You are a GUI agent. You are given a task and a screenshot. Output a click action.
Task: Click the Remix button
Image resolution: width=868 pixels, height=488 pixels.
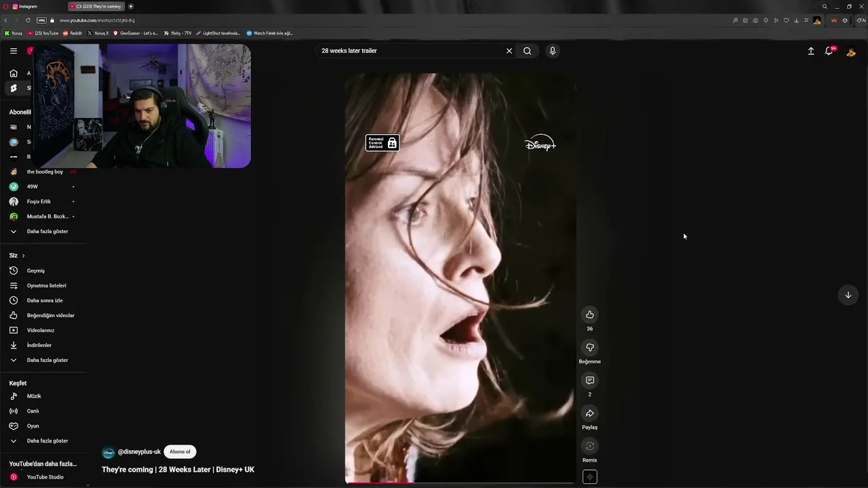coord(590,446)
